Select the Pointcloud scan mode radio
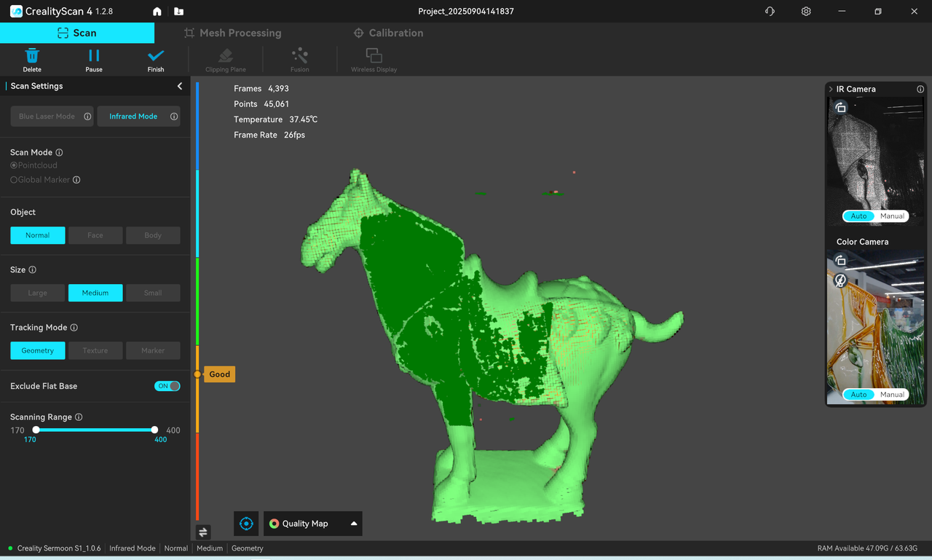The height and width of the screenshot is (560, 932). click(x=14, y=165)
